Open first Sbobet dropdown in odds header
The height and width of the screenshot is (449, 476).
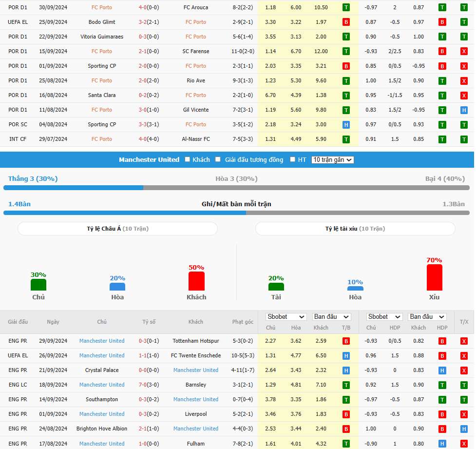pyautogui.click(x=286, y=317)
